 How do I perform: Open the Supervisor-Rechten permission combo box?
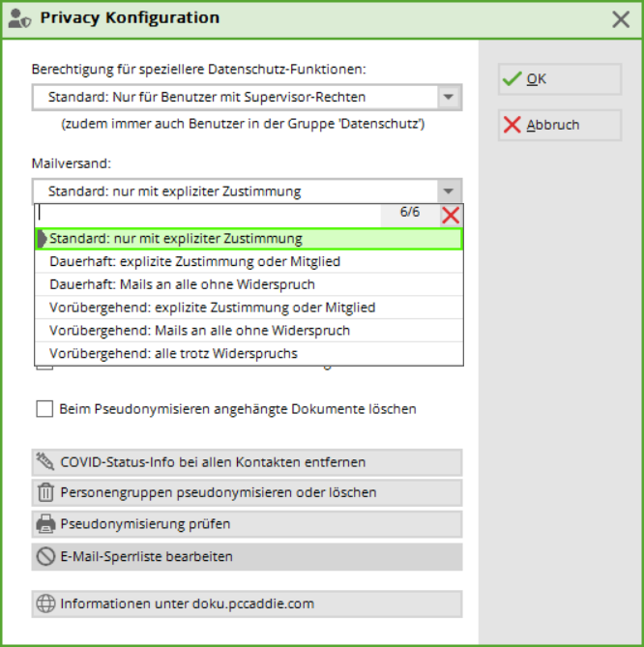tap(235, 97)
